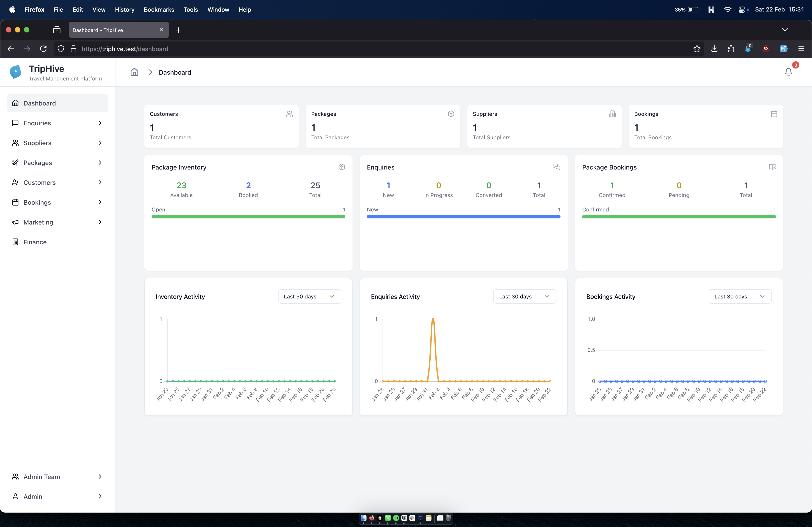
Task: Click the Packages card box icon
Action: [451, 114]
